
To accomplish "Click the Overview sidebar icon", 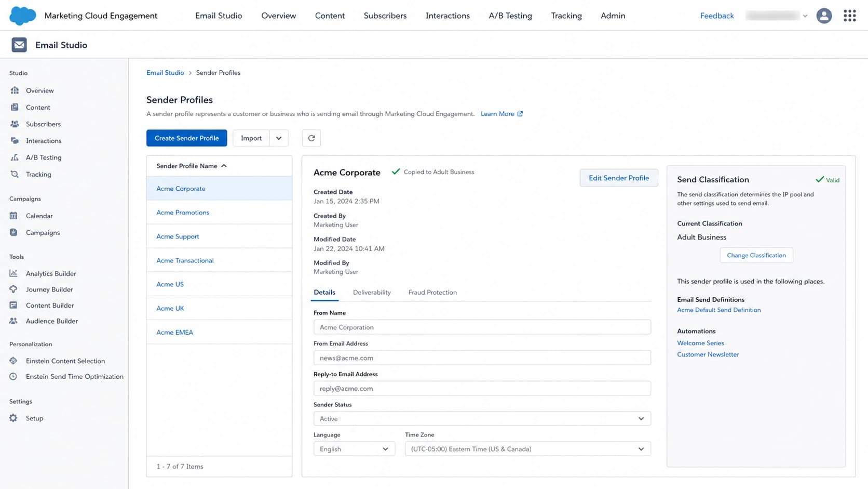I will (15, 90).
